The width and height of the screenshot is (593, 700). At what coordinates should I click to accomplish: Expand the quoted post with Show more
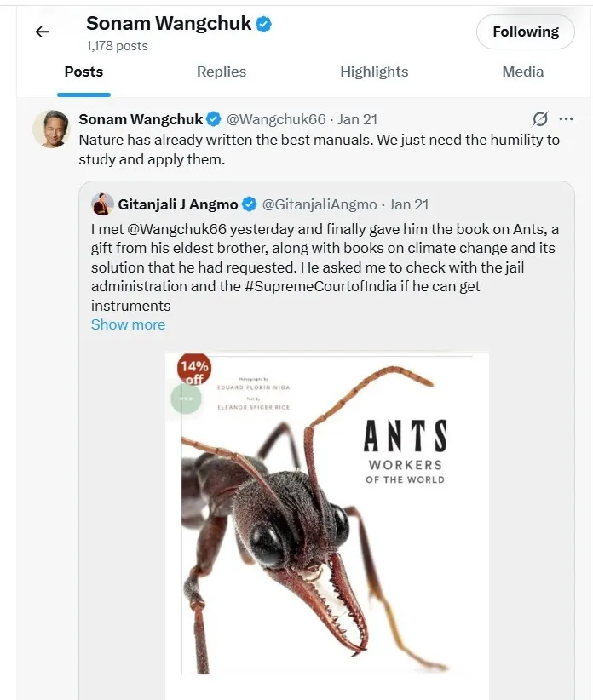click(128, 324)
